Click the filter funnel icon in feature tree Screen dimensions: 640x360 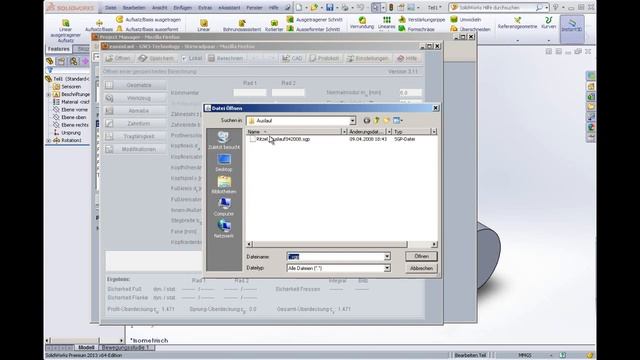click(x=50, y=70)
